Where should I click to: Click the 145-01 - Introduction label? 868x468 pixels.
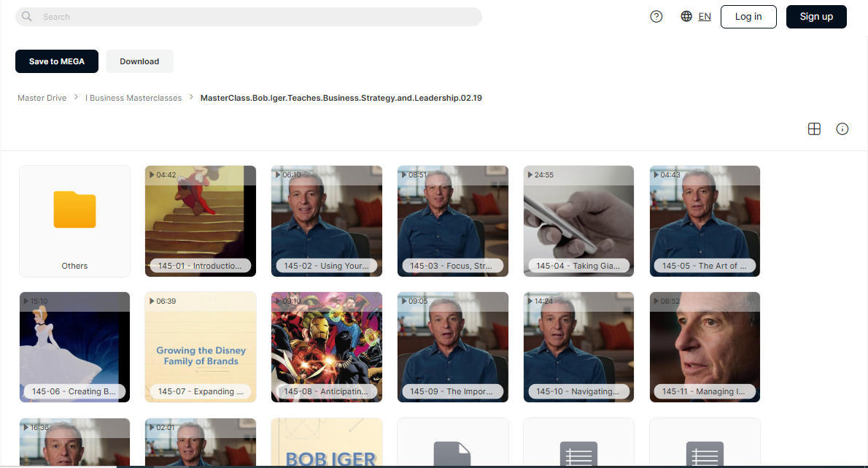pyautogui.click(x=200, y=266)
